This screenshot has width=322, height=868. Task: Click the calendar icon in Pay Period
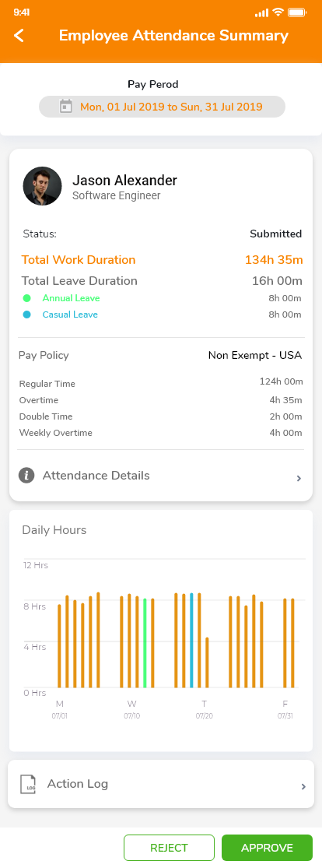66,107
